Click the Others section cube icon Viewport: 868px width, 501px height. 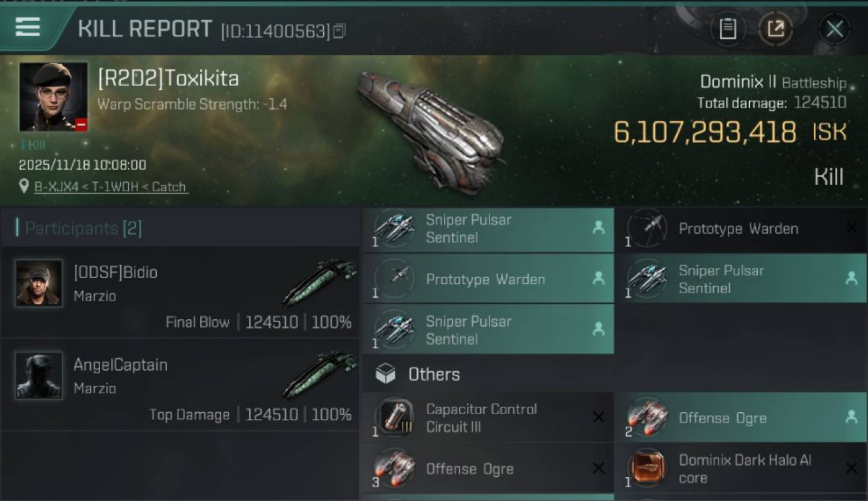(386, 374)
